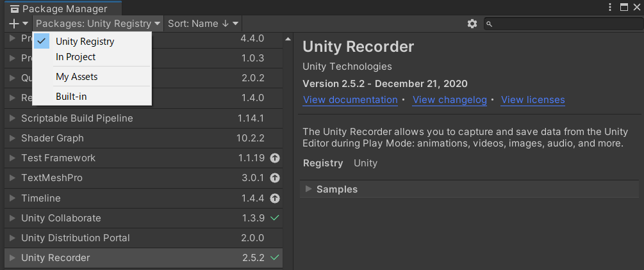
Task: Choose Built-in from the menu
Action: tap(92, 97)
